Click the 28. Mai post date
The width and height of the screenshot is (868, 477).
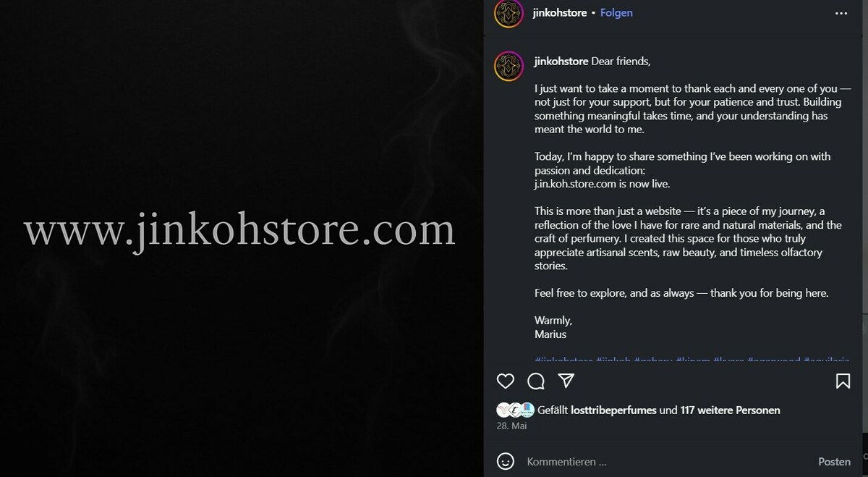(511, 426)
